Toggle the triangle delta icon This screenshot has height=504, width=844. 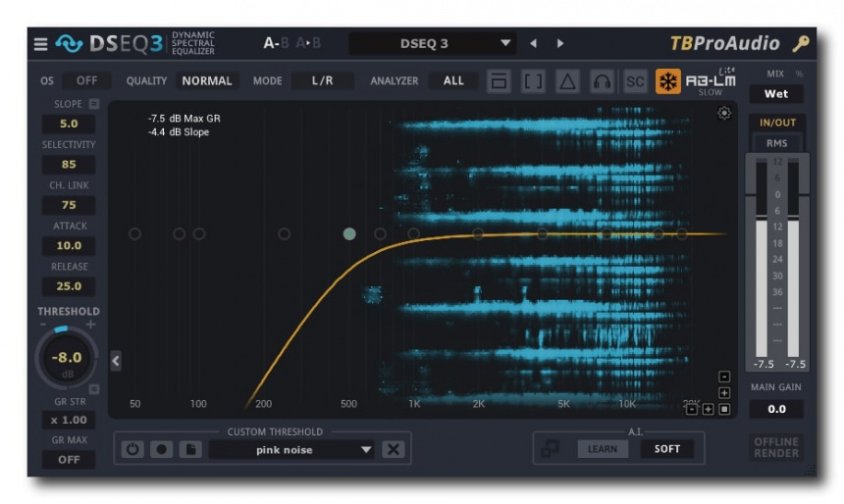(567, 81)
